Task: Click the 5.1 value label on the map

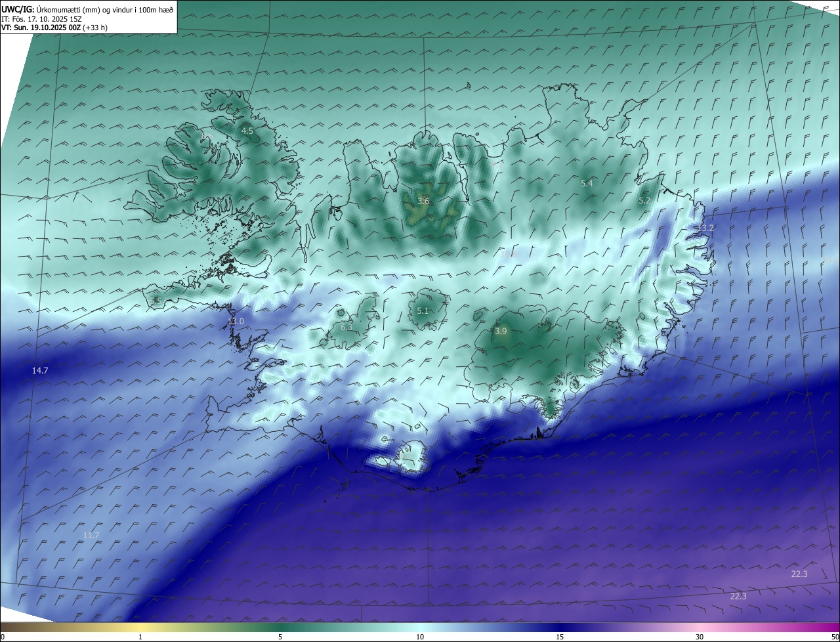Action: pos(423,311)
